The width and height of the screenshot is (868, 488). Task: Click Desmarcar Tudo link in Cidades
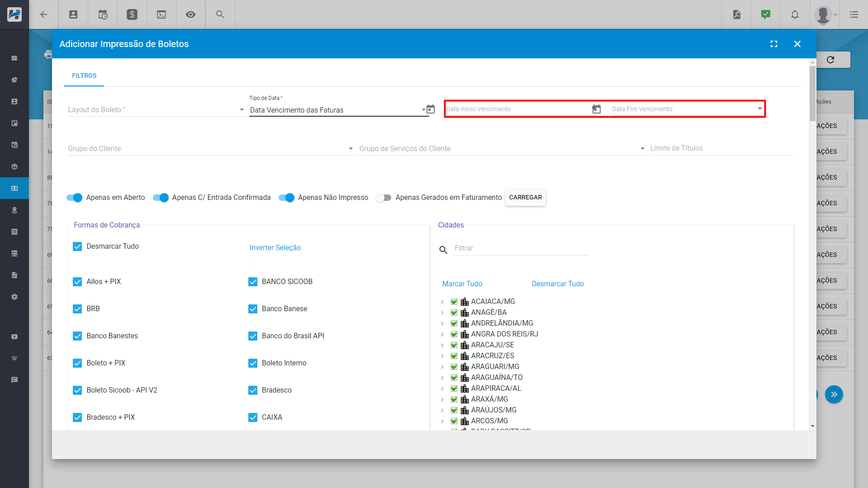click(557, 284)
